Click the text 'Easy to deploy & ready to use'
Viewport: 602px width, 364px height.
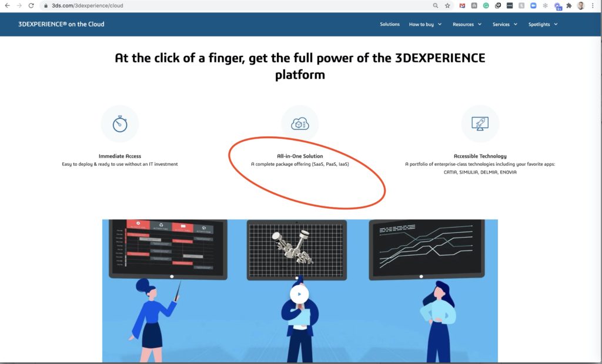(x=90, y=164)
